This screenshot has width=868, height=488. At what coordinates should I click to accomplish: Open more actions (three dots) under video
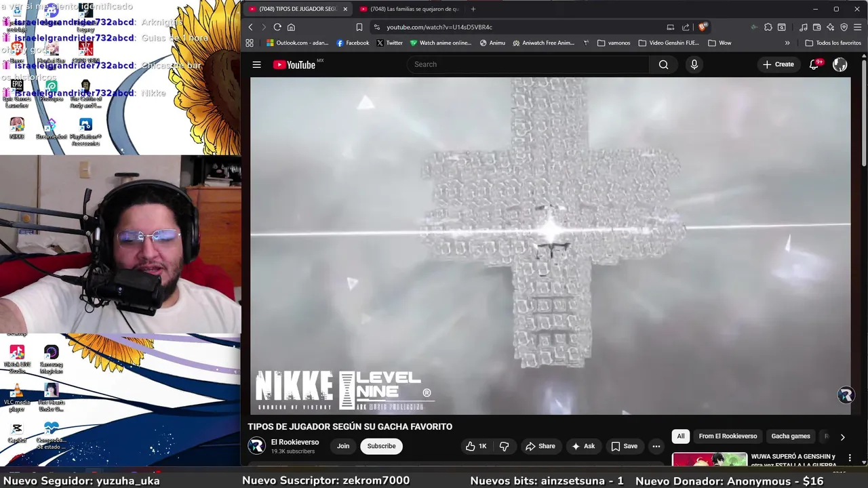(656, 446)
